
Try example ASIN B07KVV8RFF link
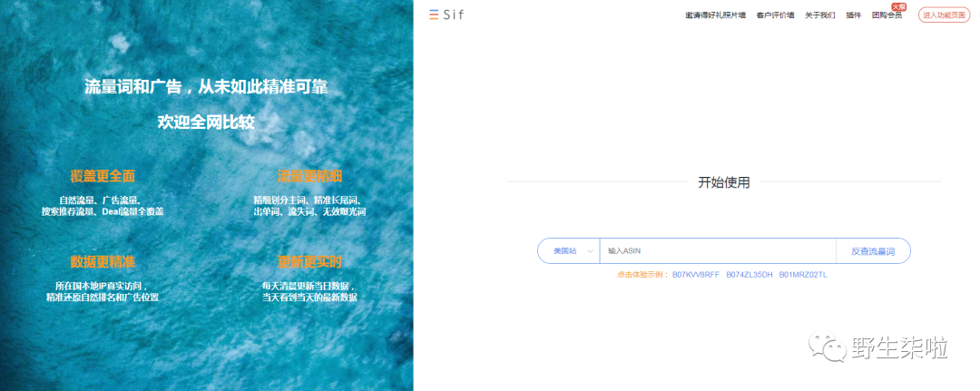(696, 275)
